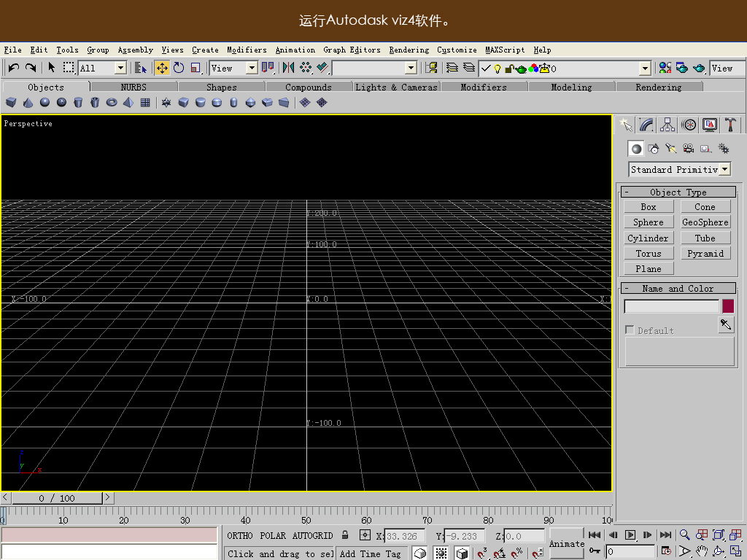This screenshot has height=560, width=747.
Task: Activate the Select and Rotate tool
Action: coord(179,68)
